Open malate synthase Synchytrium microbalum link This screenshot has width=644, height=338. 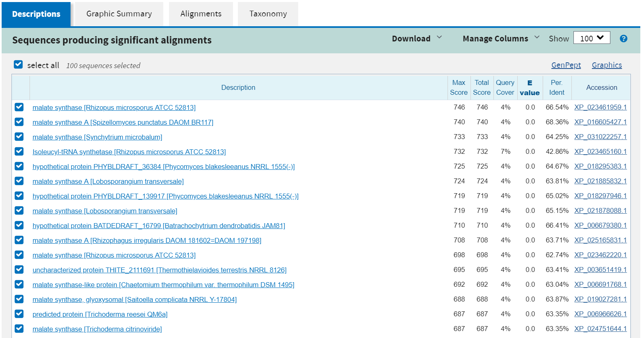(97, 137)
